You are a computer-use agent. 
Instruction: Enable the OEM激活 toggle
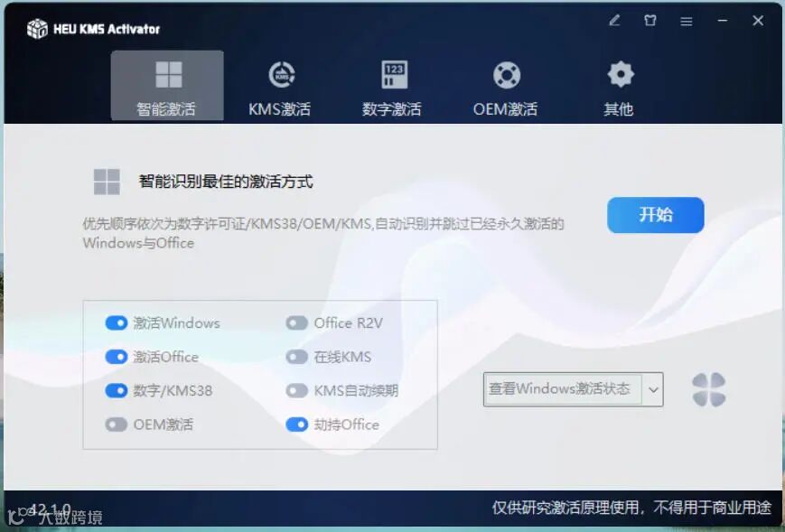click(117, 425)
